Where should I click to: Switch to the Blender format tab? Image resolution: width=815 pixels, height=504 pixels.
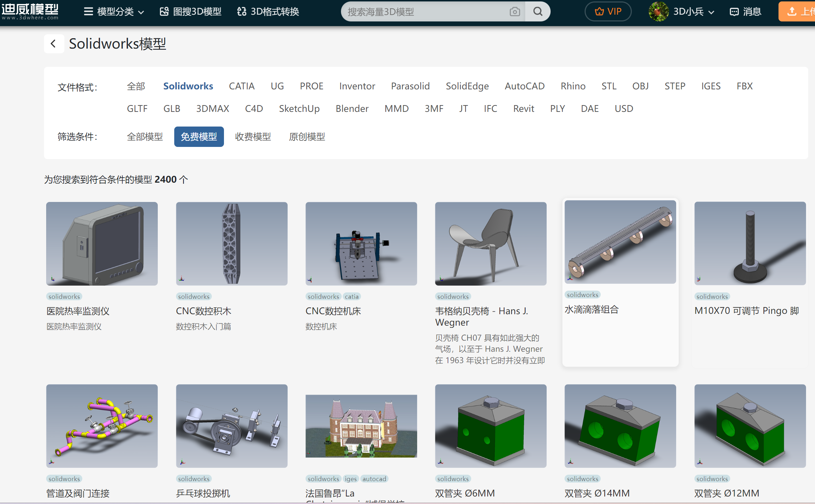(x=352, y=109)
